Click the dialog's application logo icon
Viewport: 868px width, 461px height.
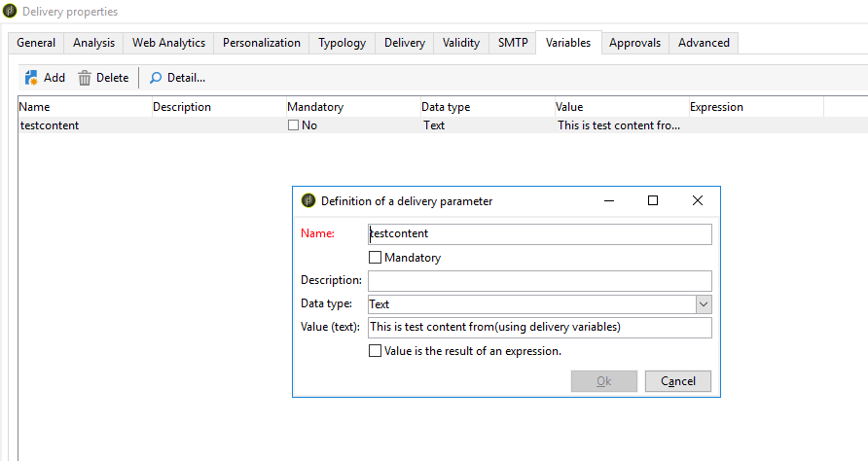(308, 201)
